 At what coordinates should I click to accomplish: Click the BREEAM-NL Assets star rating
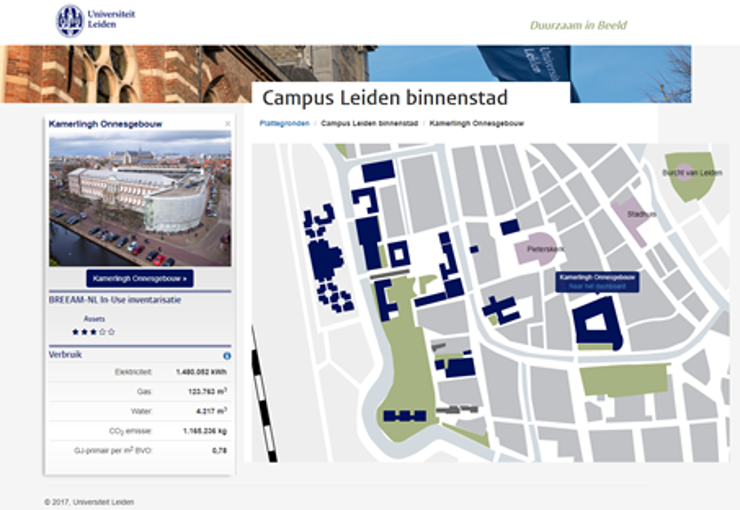tap(93, 332)
